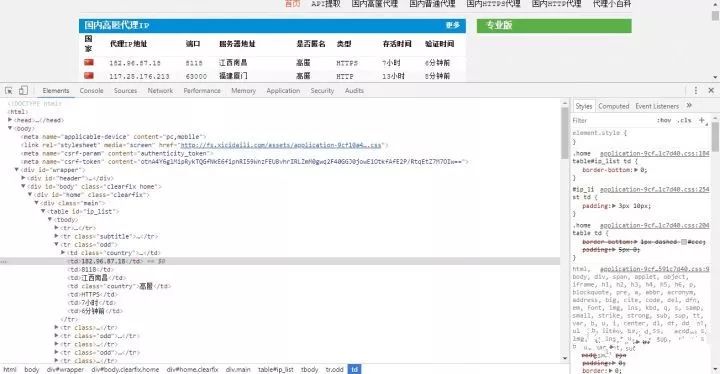
Task: Click the 首页 navigation link
Action: (x=292, y=4)
